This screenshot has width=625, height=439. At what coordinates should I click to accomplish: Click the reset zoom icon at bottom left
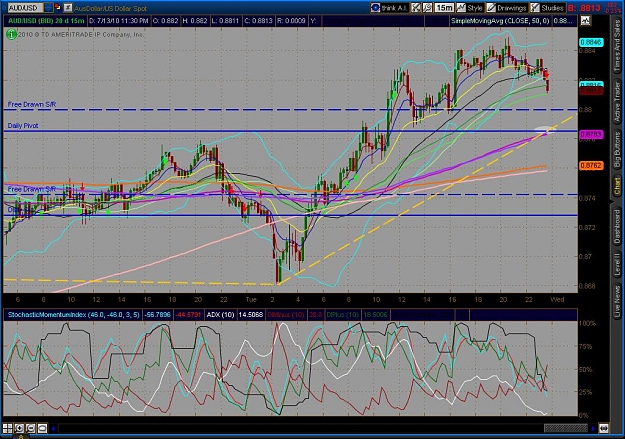[x=42, y=428]
